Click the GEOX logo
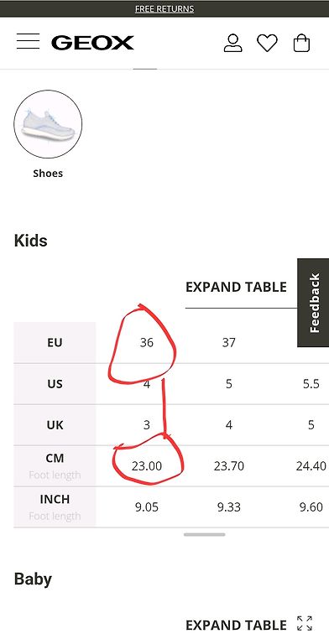Screen dimensions: 329x644 pyautogui.click(x=92, y=43)
